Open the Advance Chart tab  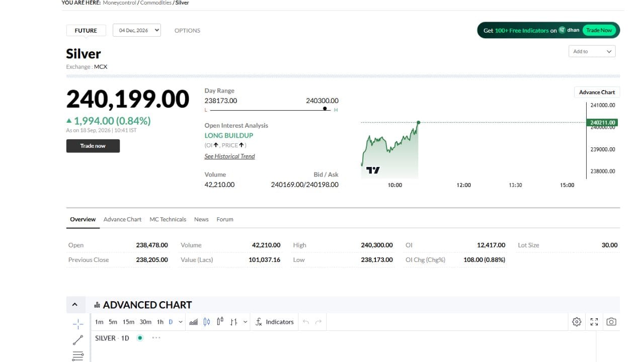(x=123, y=219)
